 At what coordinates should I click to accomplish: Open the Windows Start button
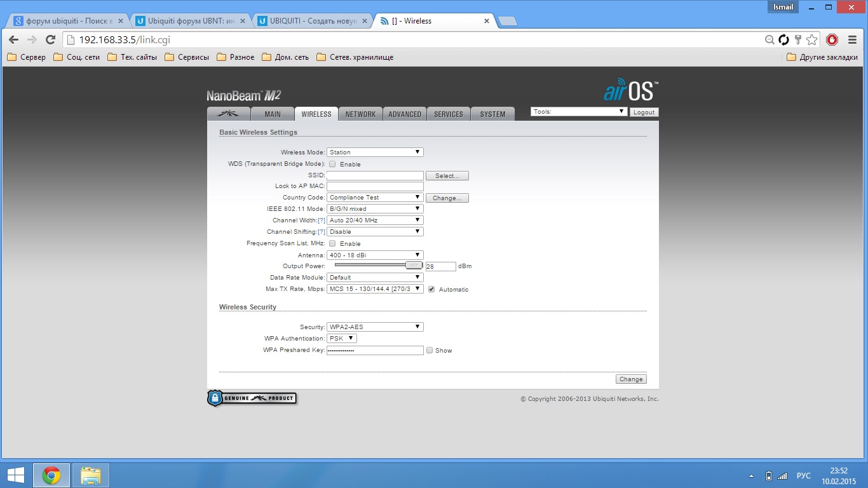point(15,475)
